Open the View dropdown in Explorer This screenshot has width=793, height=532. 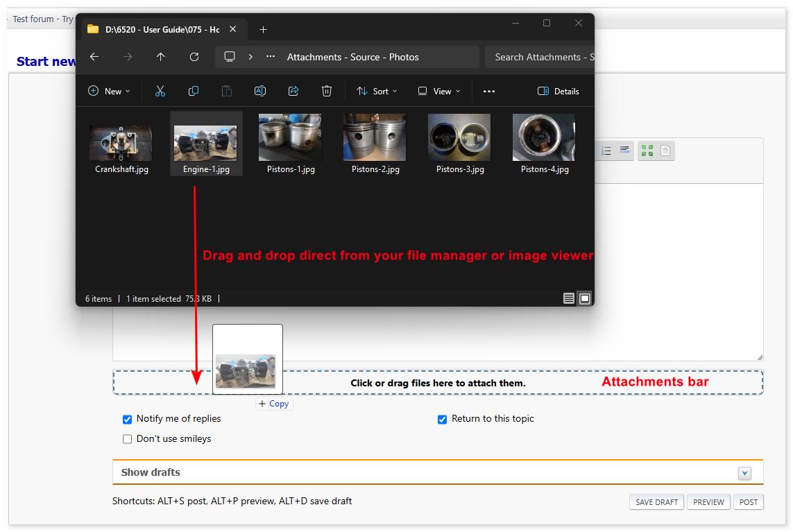tap(438, 91)
